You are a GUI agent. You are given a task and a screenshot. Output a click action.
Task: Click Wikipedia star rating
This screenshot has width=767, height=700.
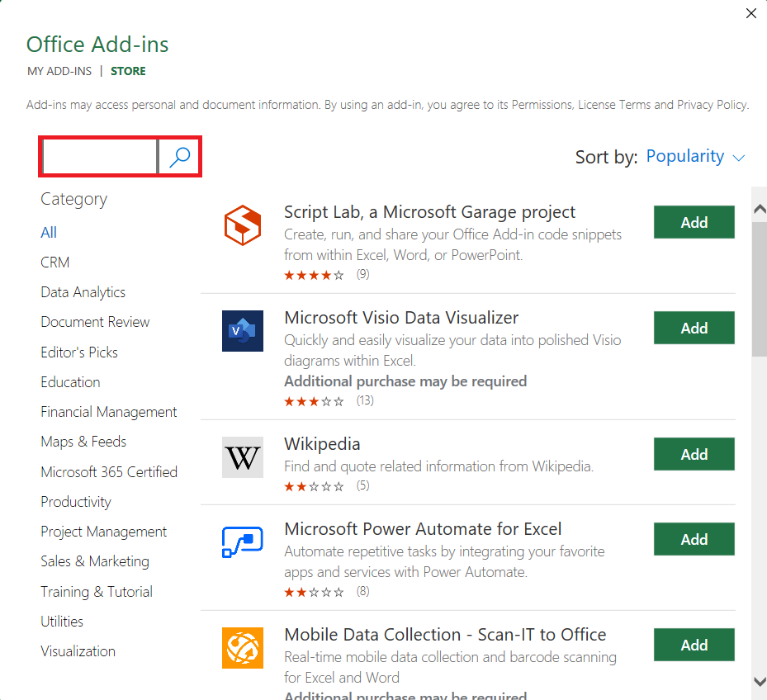pyautogui.click(x=314, y=487)
